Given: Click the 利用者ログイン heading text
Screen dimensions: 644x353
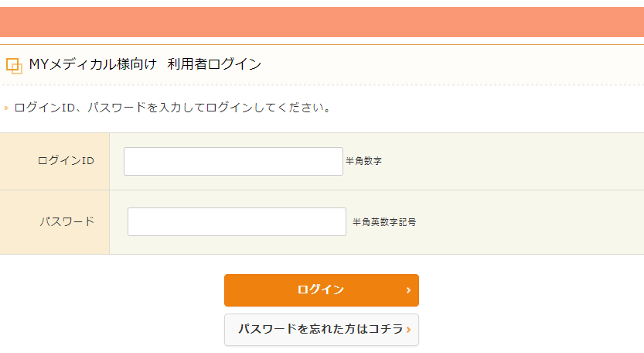Looking at the screenshot, I should tap(214, 64).
